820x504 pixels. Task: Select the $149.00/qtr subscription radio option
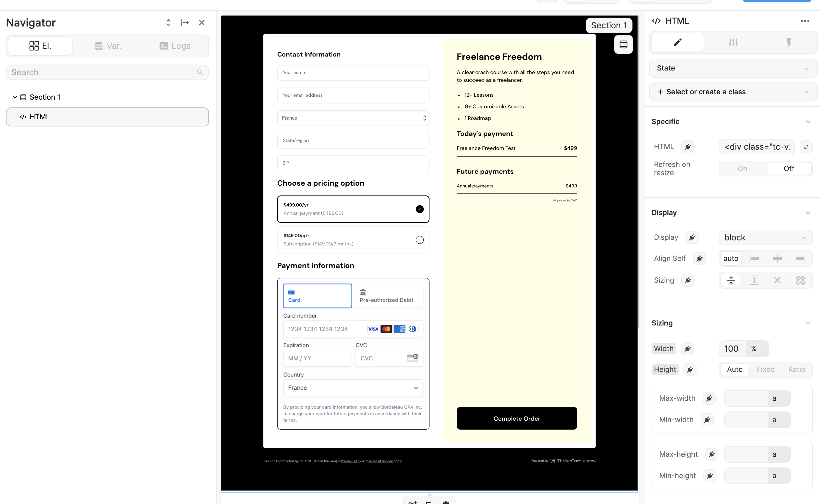(420, 240)
